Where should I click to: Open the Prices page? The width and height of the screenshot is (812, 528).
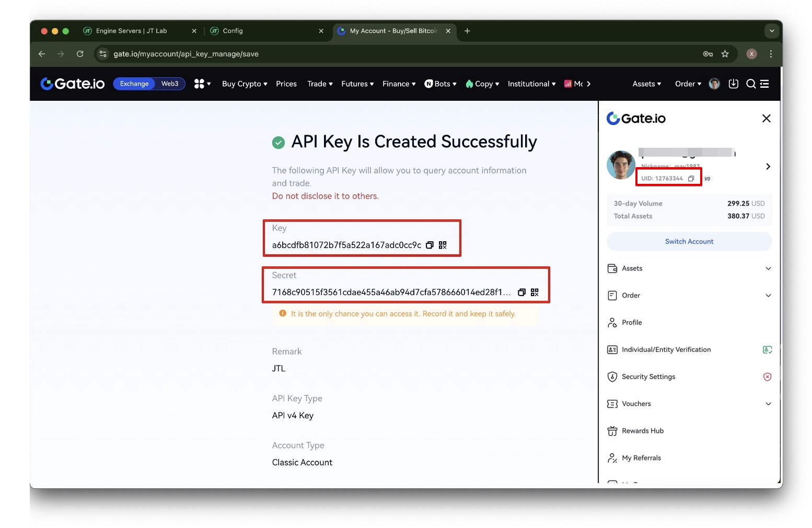(286, 84)
